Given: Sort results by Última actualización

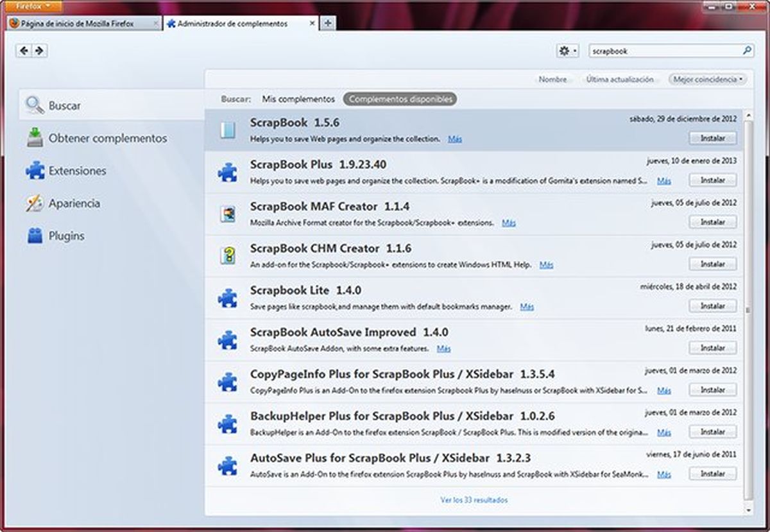Looking at the screenshot, I should pos(620,79).
